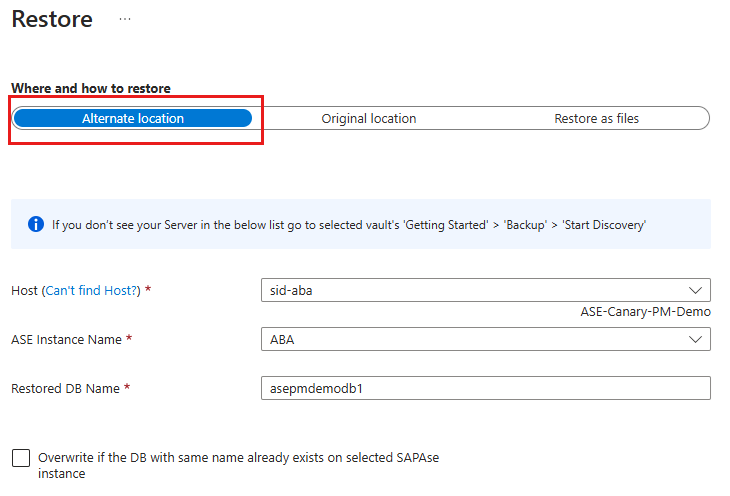Expand the ASE Instance Name chevron arrow
Viewport: 730px width, 496px height.
695,339
